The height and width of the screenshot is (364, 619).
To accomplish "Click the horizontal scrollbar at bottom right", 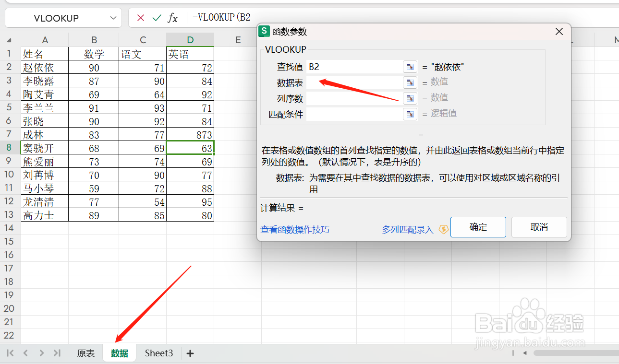I will click(x=576, y=352).
